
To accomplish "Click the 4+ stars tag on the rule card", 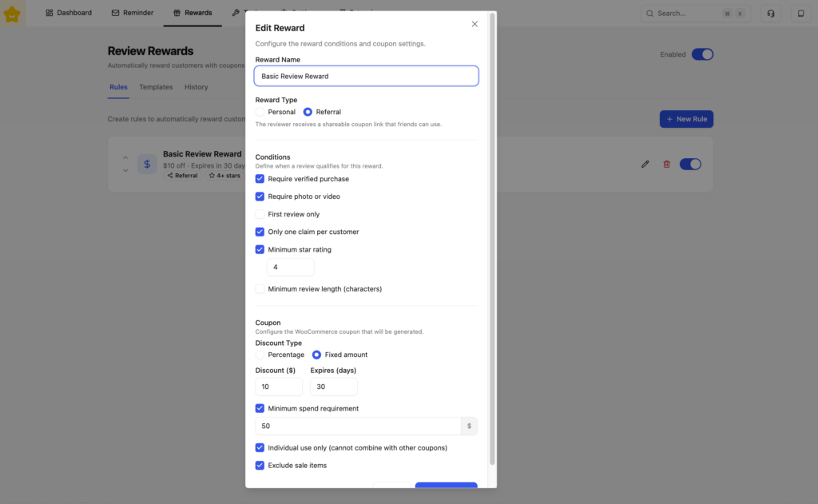I will [224, 176].
